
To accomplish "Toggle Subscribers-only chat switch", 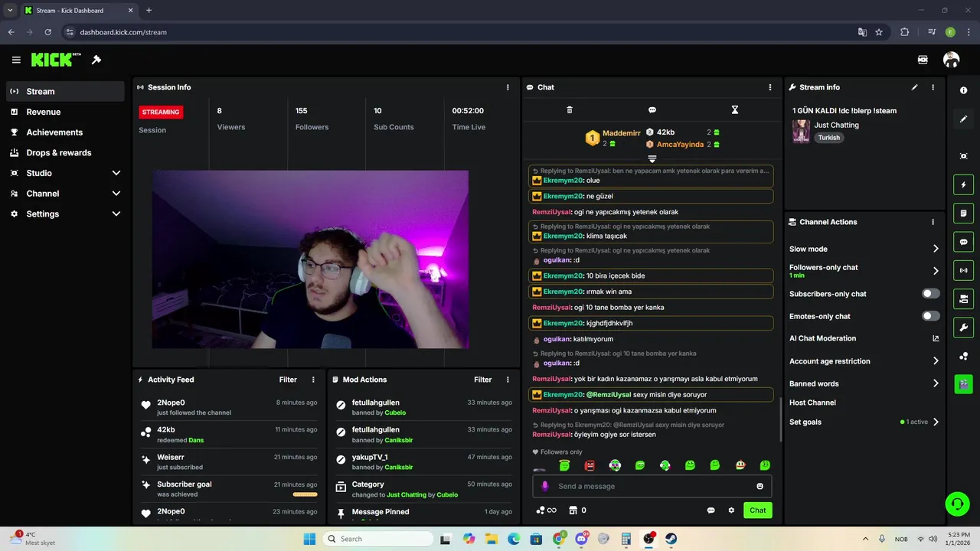I will pos(931,294).
